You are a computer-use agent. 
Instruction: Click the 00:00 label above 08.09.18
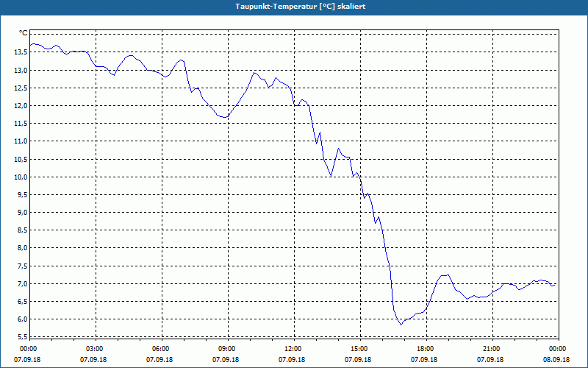click(556, 349)
